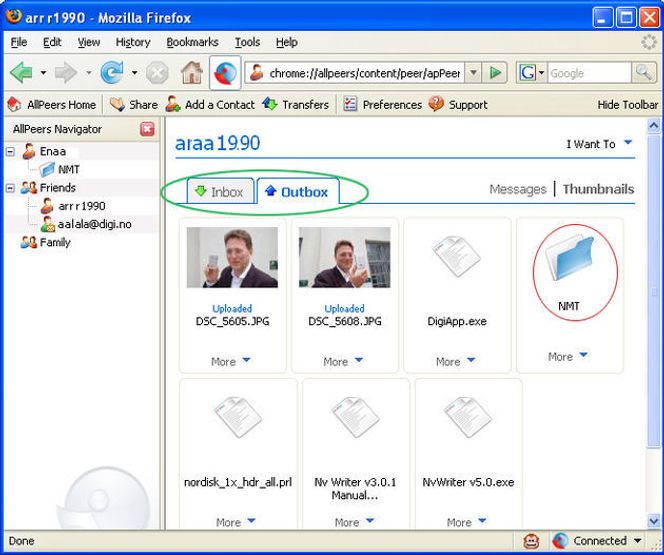Click Add a Contact
This screenshot has width=664, height=555.
(210, 105)
